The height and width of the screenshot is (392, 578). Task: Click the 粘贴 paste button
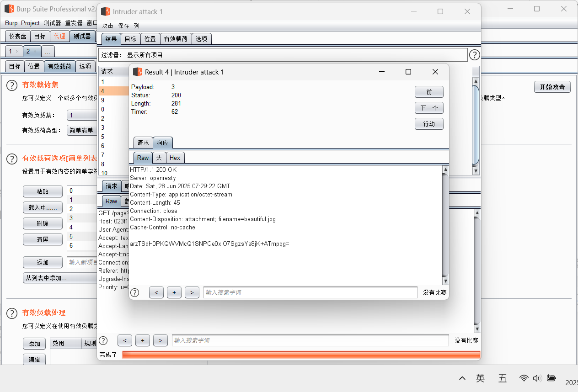[43, 191]
